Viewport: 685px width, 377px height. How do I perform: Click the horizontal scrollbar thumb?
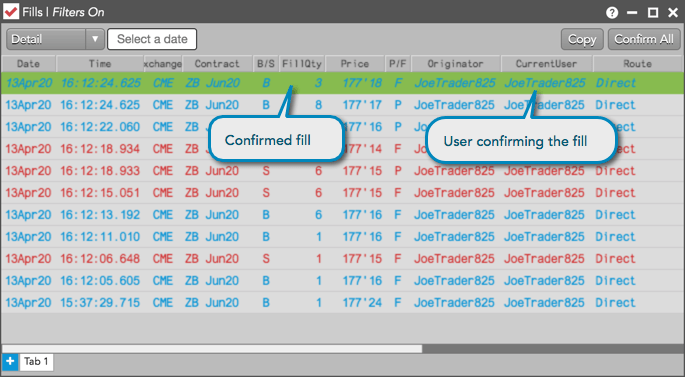click(x=212, y=349)
